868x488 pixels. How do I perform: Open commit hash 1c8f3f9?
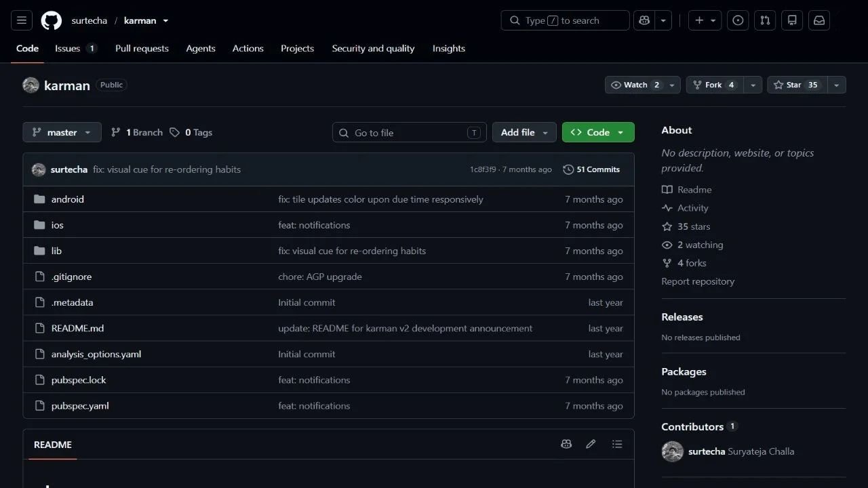click(483, 169)
